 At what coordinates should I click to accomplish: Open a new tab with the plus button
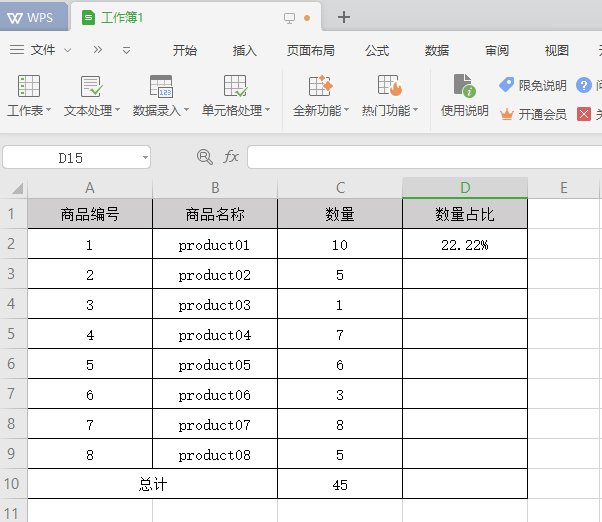(x=344, y=17)
